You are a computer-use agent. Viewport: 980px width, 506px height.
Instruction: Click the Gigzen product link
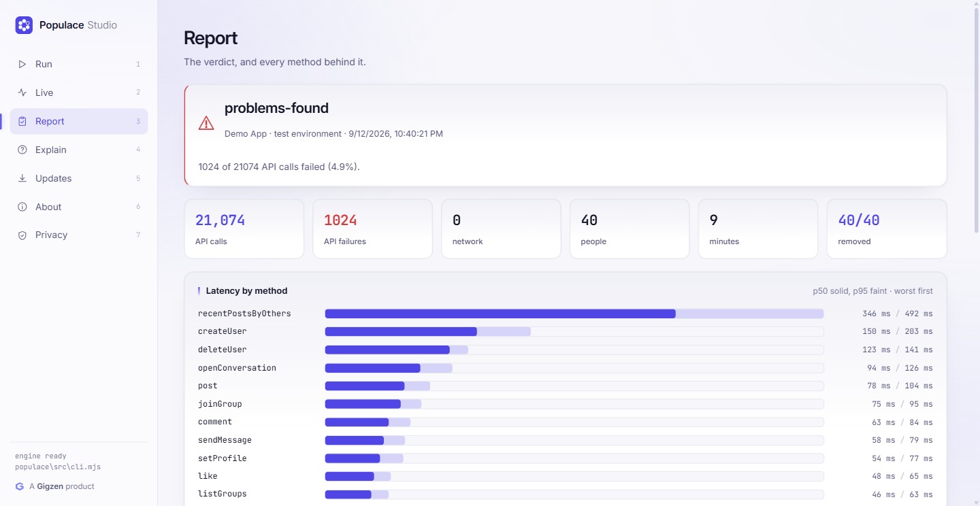tap(55, 486)
